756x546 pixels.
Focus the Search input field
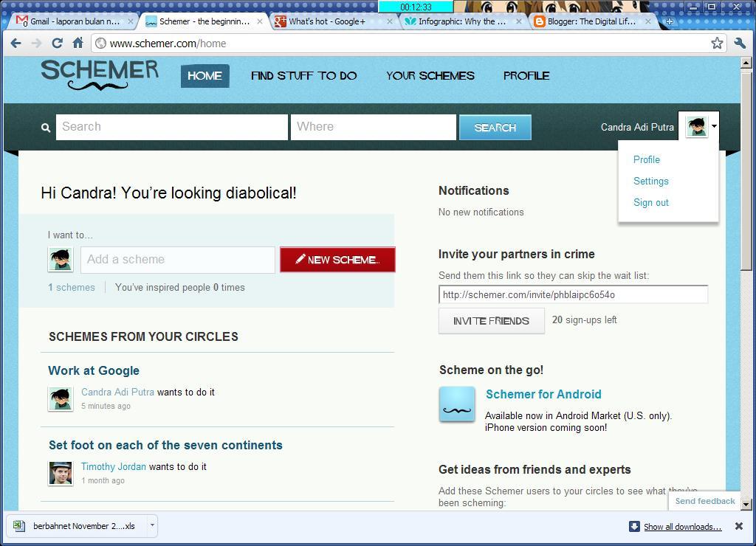point(171,127)
